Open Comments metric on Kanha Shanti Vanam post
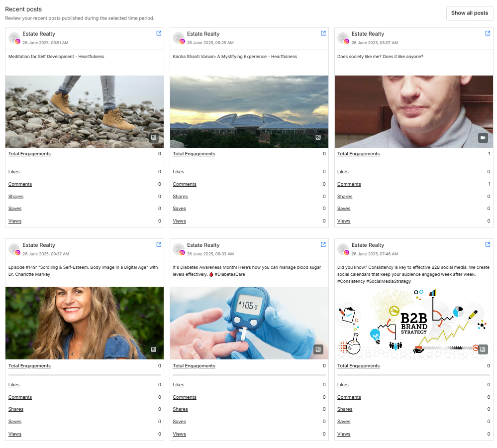The width and height of the screenshot is (497, 448). point(185,184)
